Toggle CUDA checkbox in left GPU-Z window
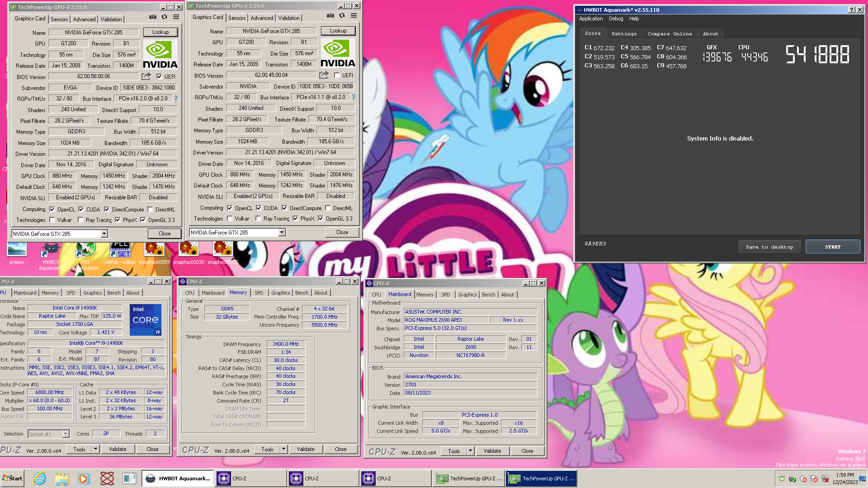868x488 pixels. [x=81, y=209]
